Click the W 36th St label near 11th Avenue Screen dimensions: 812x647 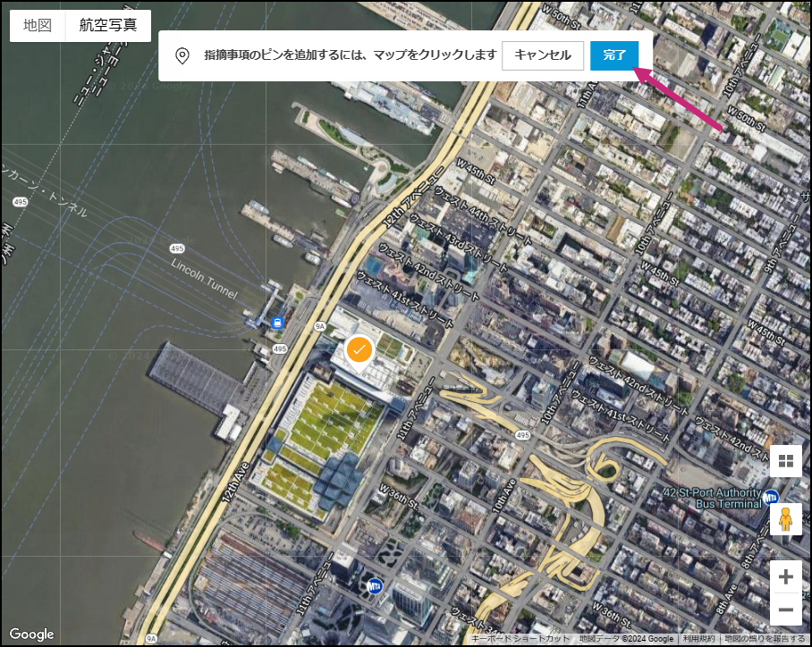(x=399, y=496)
